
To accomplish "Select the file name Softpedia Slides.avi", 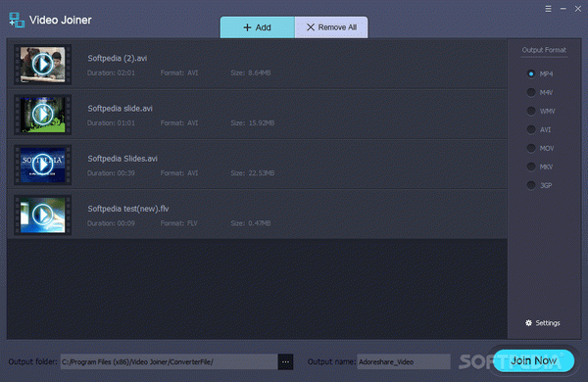I will 122,159.
